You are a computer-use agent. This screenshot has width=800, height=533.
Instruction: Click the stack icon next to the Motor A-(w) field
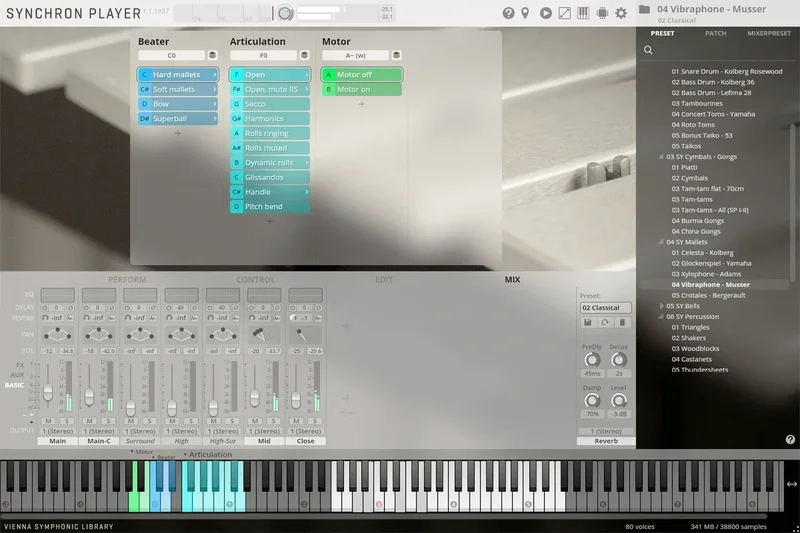point(396,55)
